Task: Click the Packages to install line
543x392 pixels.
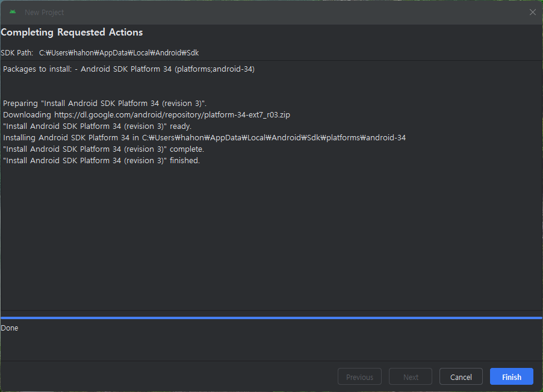Action: coord(129,69)
